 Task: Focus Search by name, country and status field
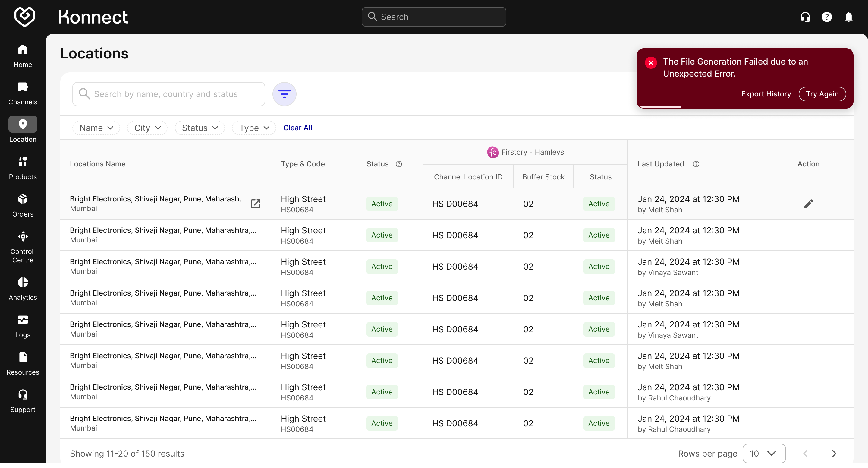point(168,94)
